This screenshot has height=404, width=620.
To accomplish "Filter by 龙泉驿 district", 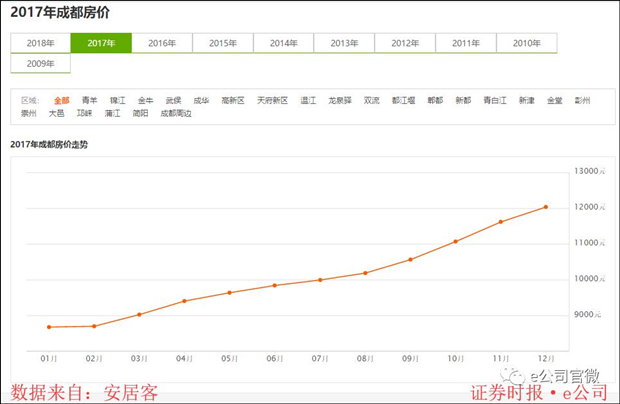I will [x=340, y=100].
